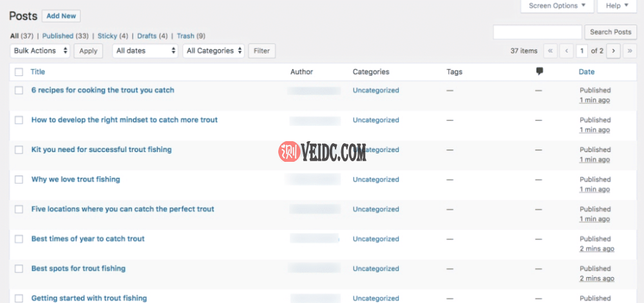
Task: Tick the select-all checkbox beside Title
Action: pyautogui.click(x=19, y=72)
